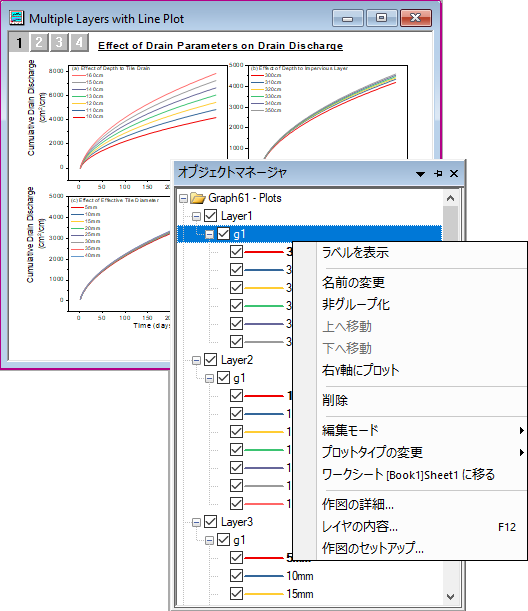Select layer 1 button in the graph window
Viewport: 528px width, 611px height.
pos(19,42)
